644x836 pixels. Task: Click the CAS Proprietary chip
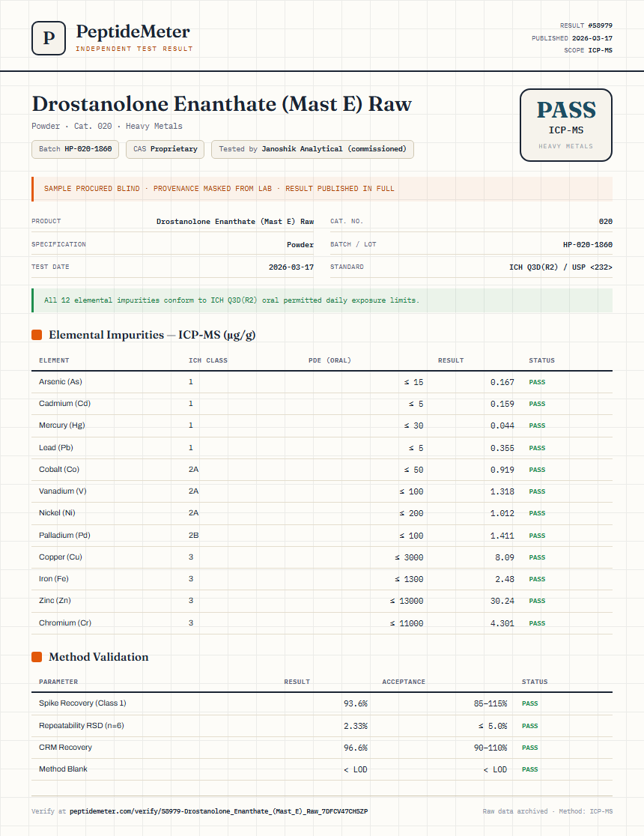[x=165, y=149]
